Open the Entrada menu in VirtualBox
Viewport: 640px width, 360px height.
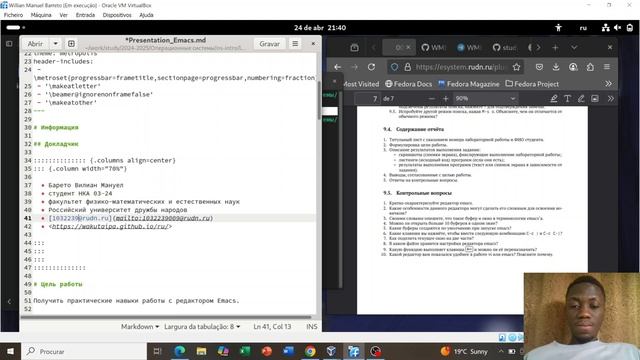(x=85, y=15)
